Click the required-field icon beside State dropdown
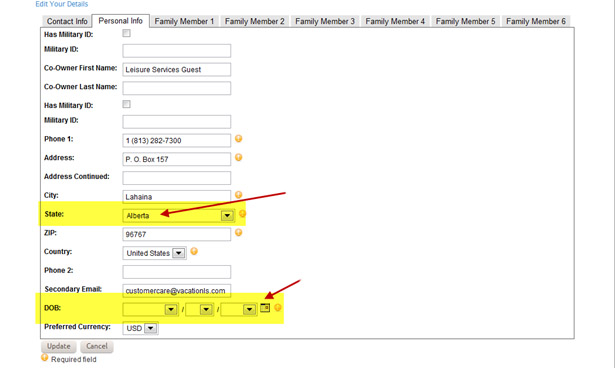Viewport: 615px width, 368px height. 242,213
